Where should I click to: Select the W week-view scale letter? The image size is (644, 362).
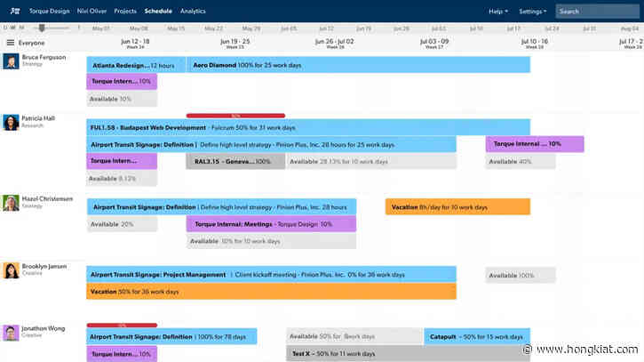[x=12, y=28]
